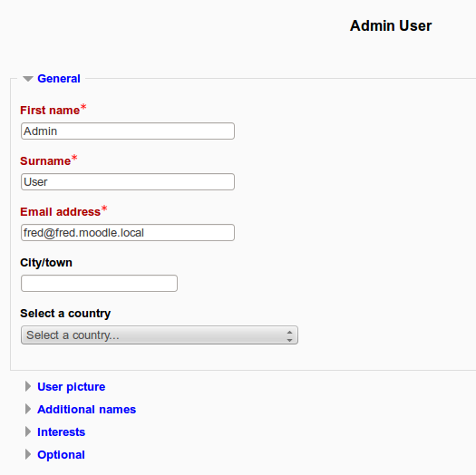
Task: Expand the User picture arrow icon
Action: click(28, 386)
